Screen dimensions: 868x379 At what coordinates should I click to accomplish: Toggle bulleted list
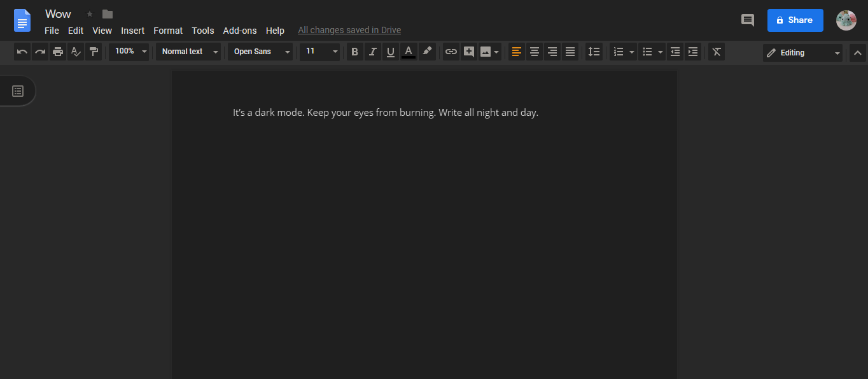[x=647, y=52]
